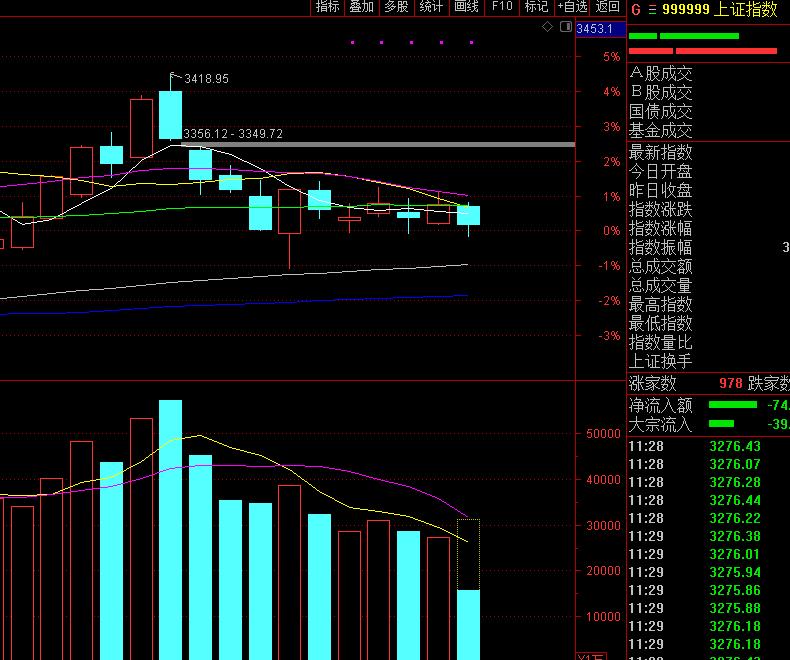
Task: Click the gray 3356.12 - 3349.72 gap line
Action: 380,145
